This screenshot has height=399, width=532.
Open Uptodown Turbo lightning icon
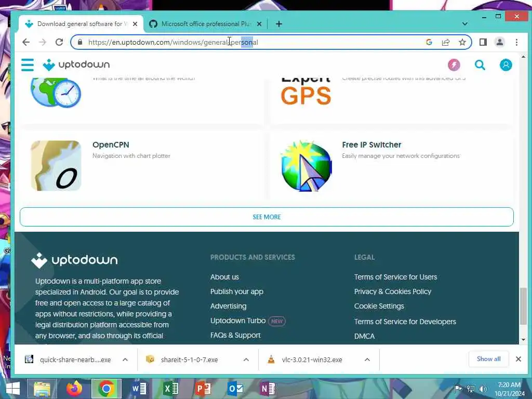[x=454, y=65]
